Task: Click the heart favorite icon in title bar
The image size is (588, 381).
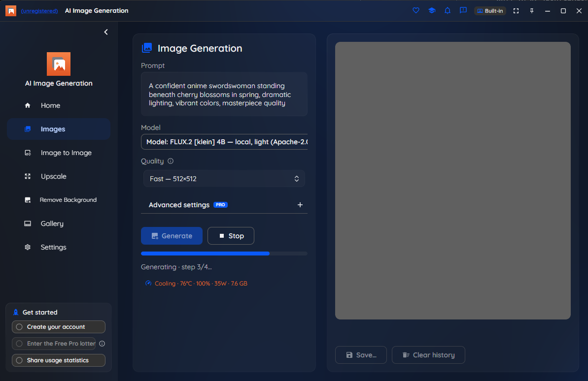Action: point(416,10)
